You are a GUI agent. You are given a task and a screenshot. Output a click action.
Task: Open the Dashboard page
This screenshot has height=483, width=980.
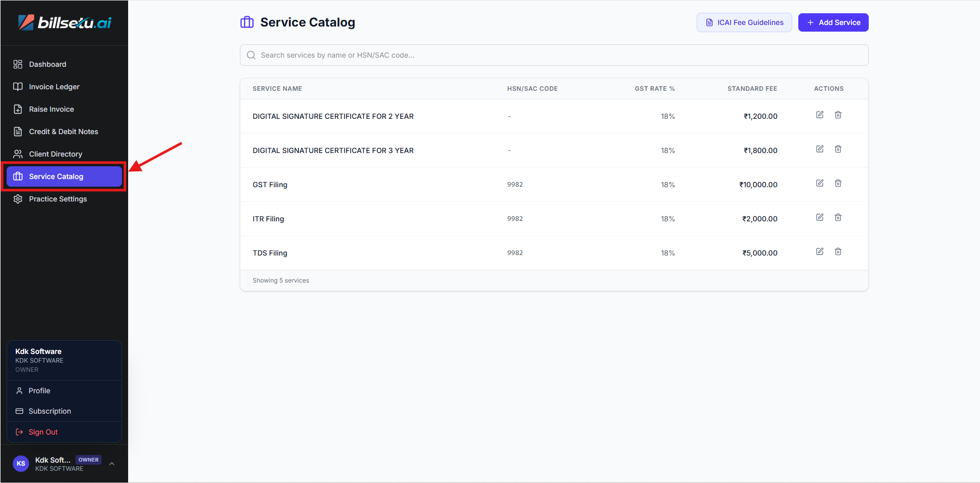tap(47, 64)
